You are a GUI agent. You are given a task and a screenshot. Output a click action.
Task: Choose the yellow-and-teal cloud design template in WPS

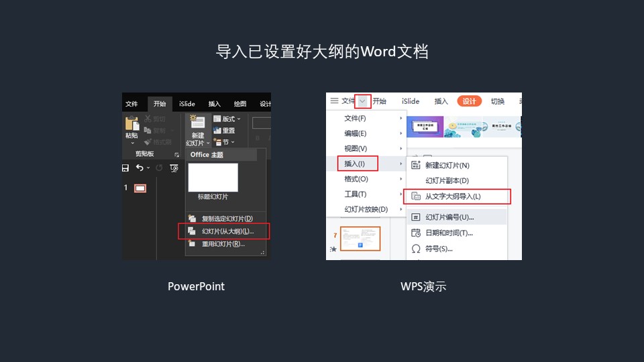tap(464, 127)
